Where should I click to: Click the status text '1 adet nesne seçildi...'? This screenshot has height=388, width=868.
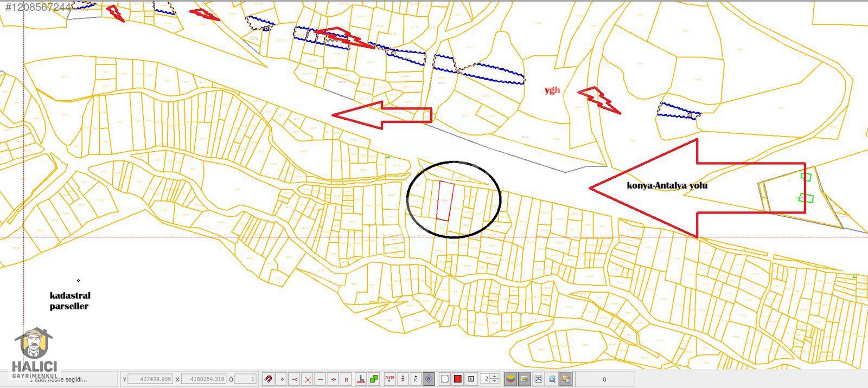(58, 380)
